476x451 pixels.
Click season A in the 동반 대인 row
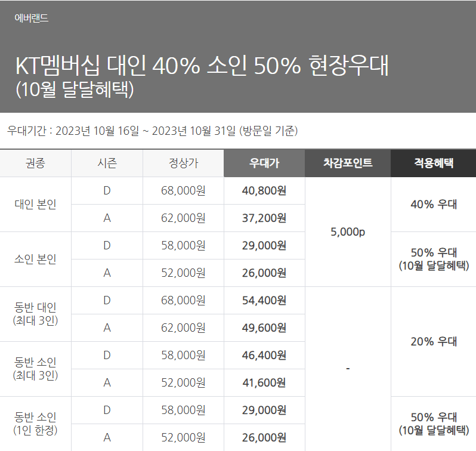point(107,328)
